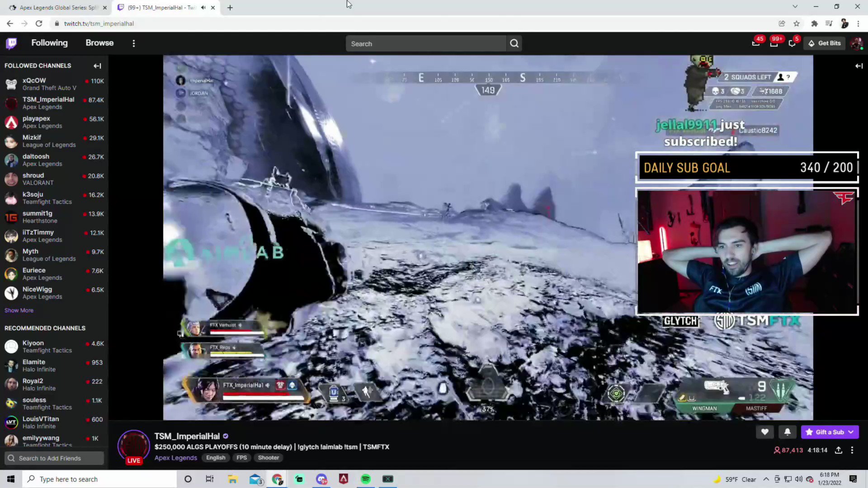The width and height of the screenshot is (868, 488).
Task: Open LouisVTitan recommended channel
Action: 54,422
